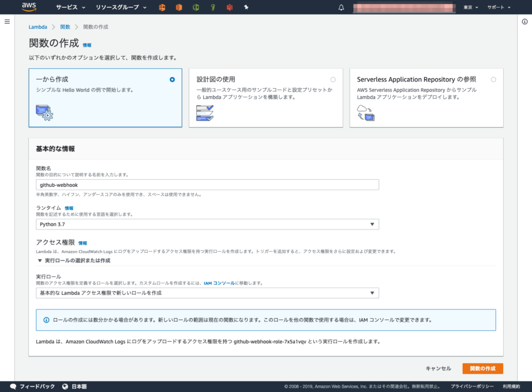The image size is (532, 392).
Task: Select the 一から作成 radio button
Action: click(x=171, y=79)
